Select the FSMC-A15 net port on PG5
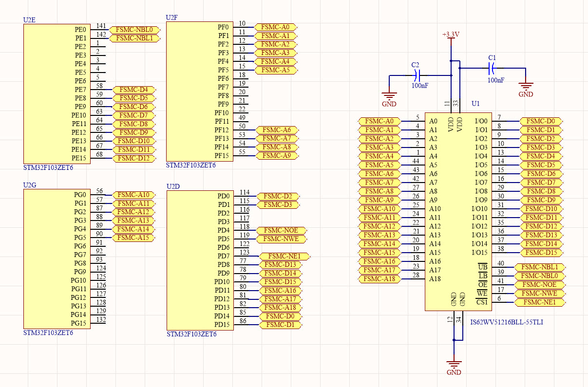This screenshot has height=387, width=588. [x=133, y=238]
